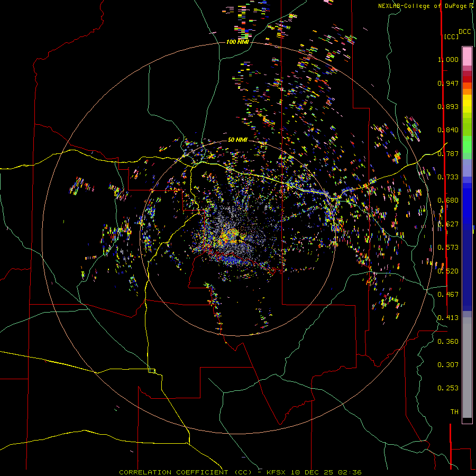Click the 0.253 scale value
476x476 pixels.
point(448,388)
